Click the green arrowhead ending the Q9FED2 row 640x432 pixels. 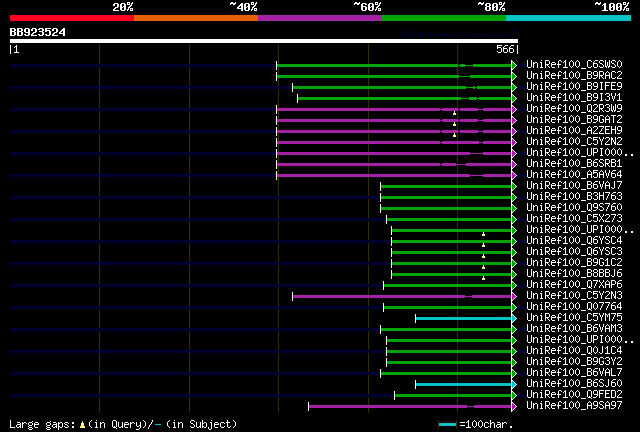tap(514, 396)
